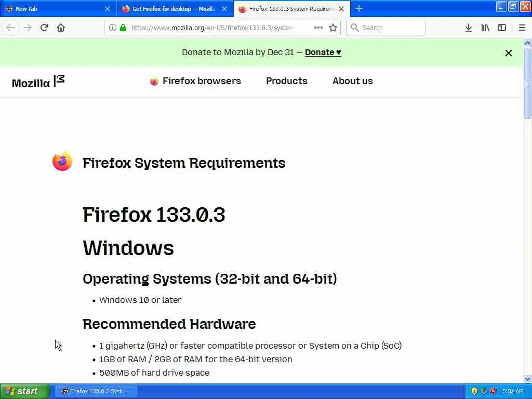Click the magnifier icon in Search box
The width and height of the screenshot is (532, 399).
(354, 28)
